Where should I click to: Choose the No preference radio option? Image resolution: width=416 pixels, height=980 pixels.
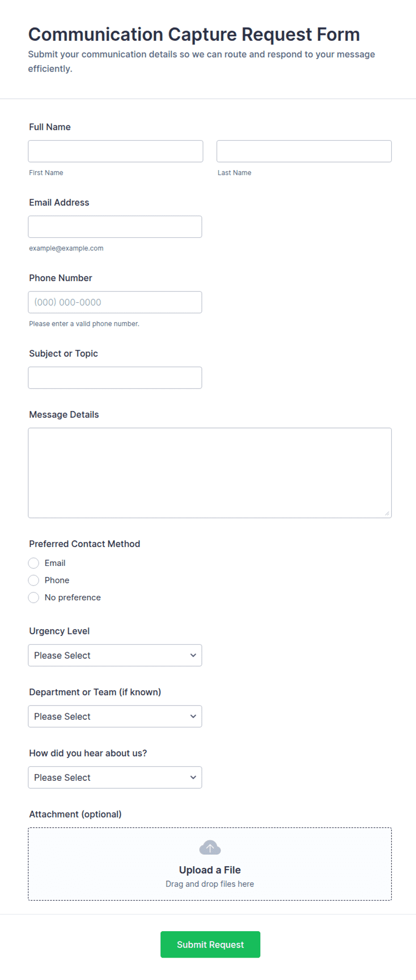click(34, 597)
